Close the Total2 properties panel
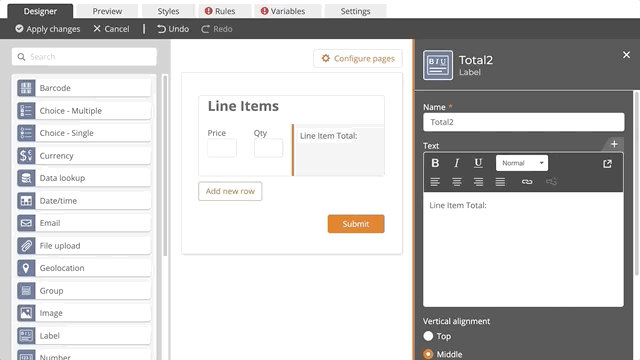 [627, 55]
